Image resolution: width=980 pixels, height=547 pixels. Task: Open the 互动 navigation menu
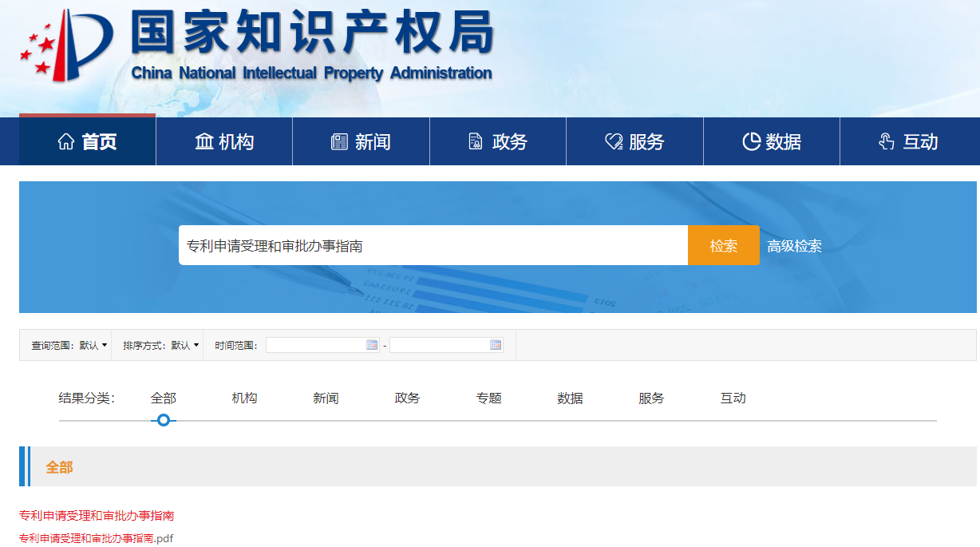pos(908,142)
